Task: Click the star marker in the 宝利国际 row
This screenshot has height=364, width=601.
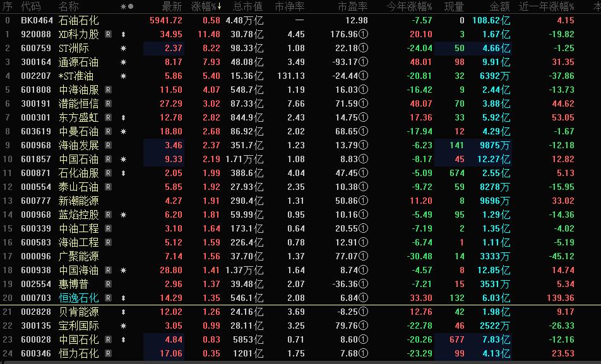Action: [124, 326]
